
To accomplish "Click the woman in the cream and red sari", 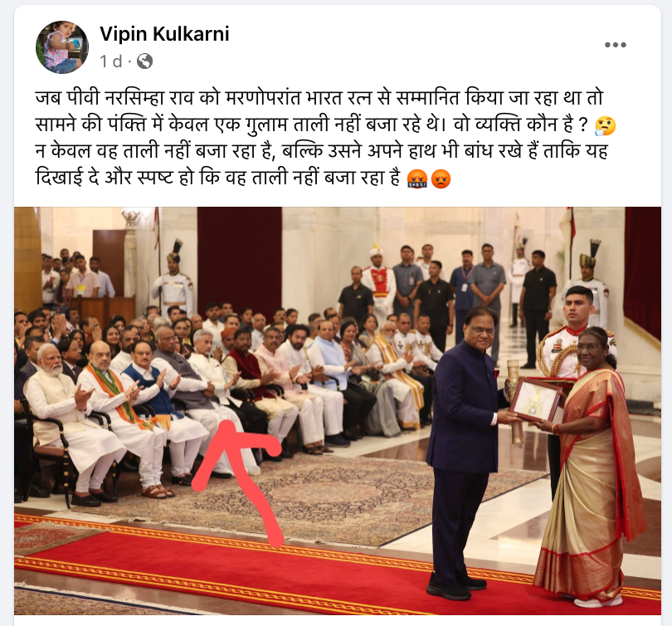I will tap(590, 467).
